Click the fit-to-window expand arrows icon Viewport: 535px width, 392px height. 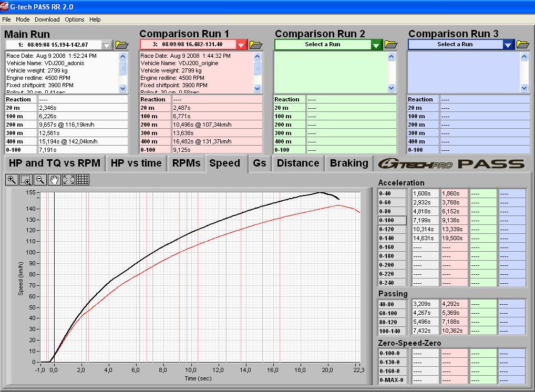tap(68, 180)
